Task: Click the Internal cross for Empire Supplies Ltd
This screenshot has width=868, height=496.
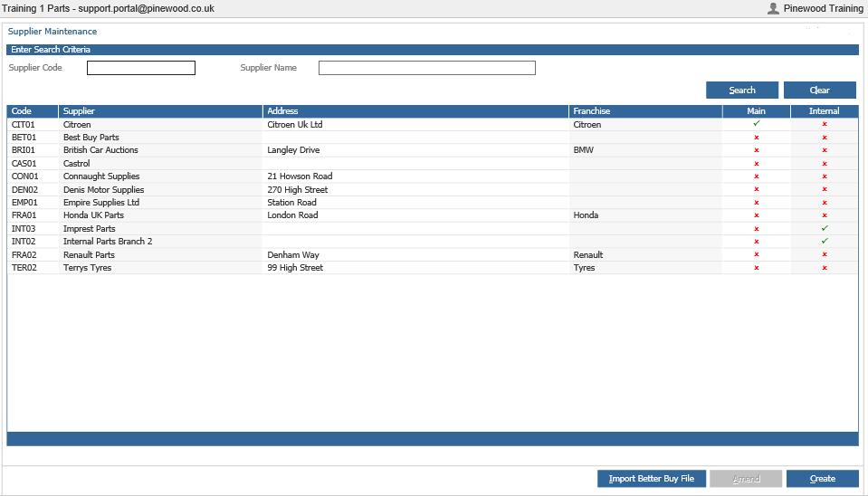Action: click(825, 203)
